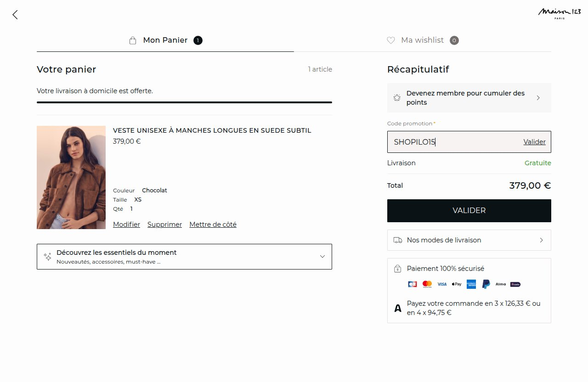This screenshot has height=382, width=588.
Task: Click the cart item count badge
Action: tap(198, 40)
